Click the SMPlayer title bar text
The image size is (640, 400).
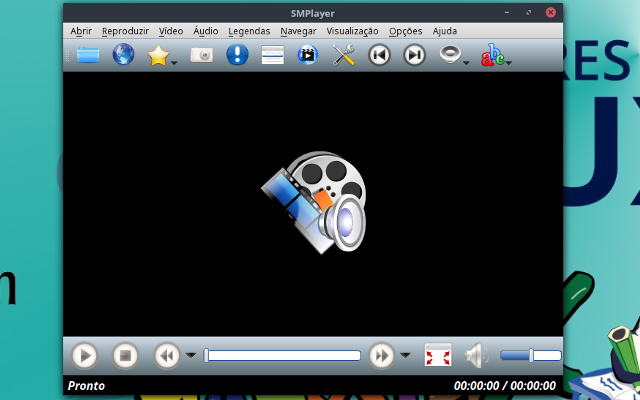(313, 13)
